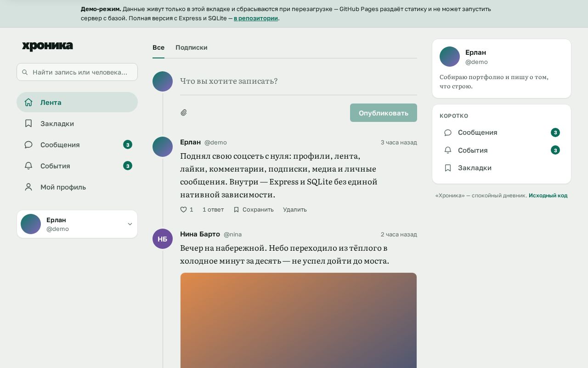Click the person icon beside Мой профиль
The image size is (588, 368).
(x=28, y=187)
